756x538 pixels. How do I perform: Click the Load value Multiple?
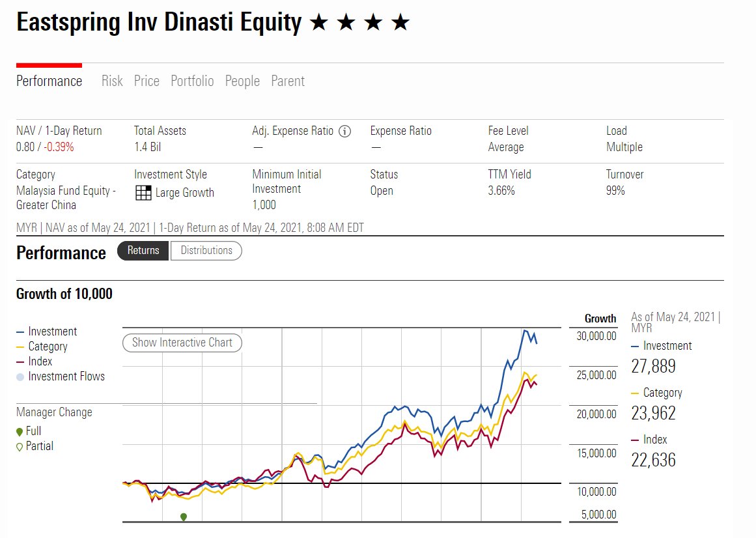pos(624,147)
